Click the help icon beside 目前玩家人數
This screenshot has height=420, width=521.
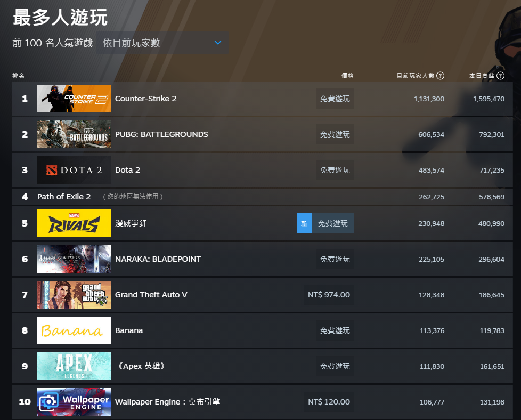[440, 76]
